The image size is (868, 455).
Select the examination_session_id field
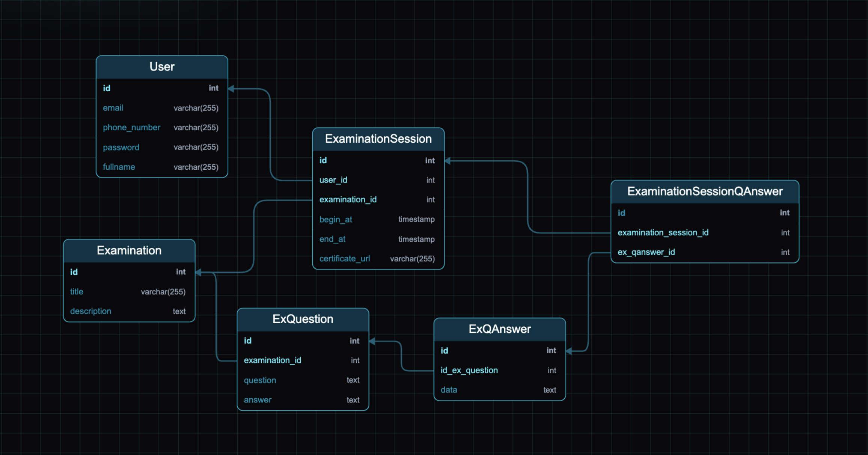(663, 233)
